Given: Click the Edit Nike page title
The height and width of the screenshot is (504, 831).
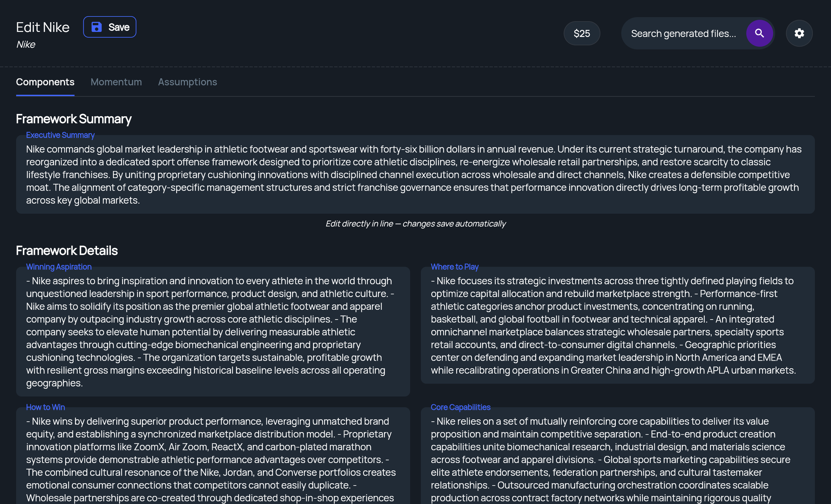Looking at the screenshot, I should tap(43, 27).
